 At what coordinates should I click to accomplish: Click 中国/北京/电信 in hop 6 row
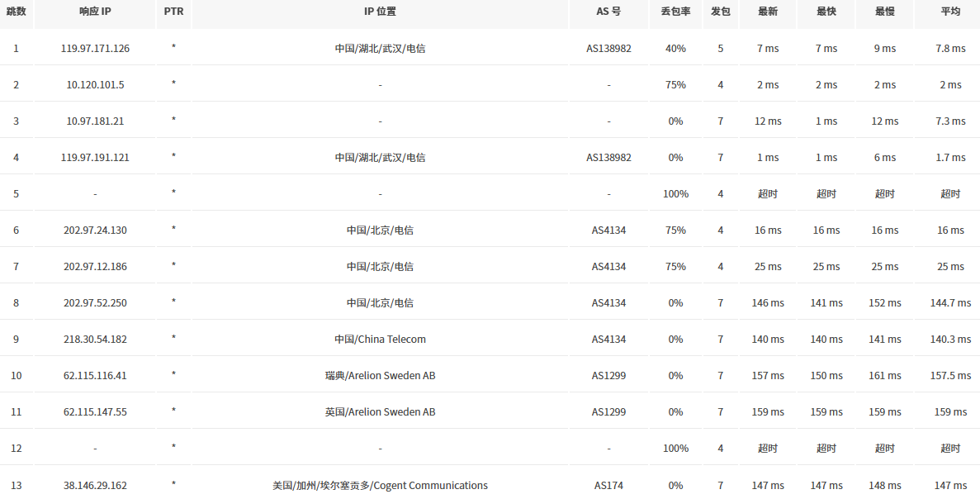380,230
